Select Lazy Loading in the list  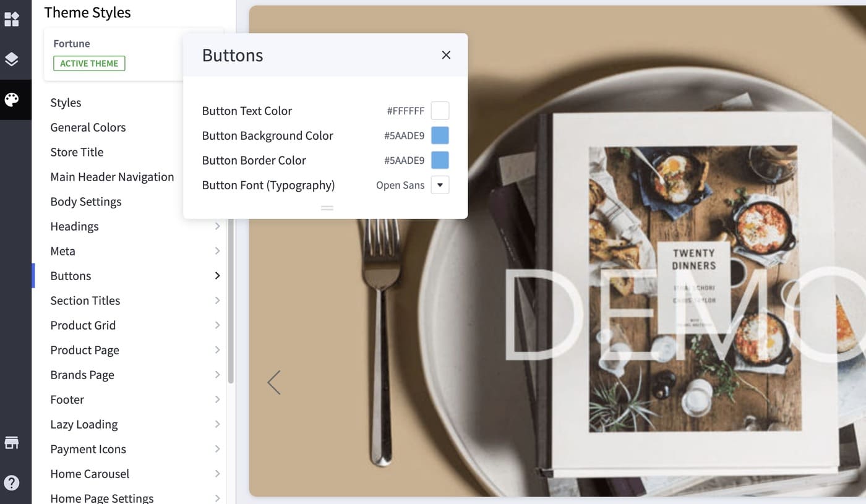tap(84, 424)
